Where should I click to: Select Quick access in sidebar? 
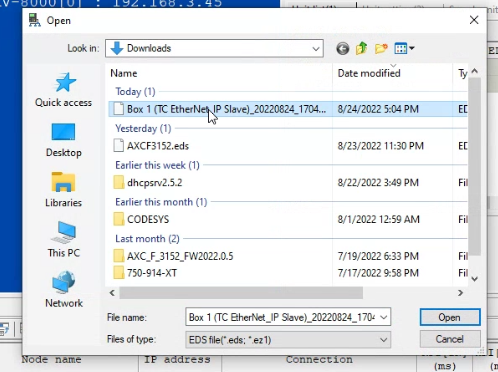(63, 90)
